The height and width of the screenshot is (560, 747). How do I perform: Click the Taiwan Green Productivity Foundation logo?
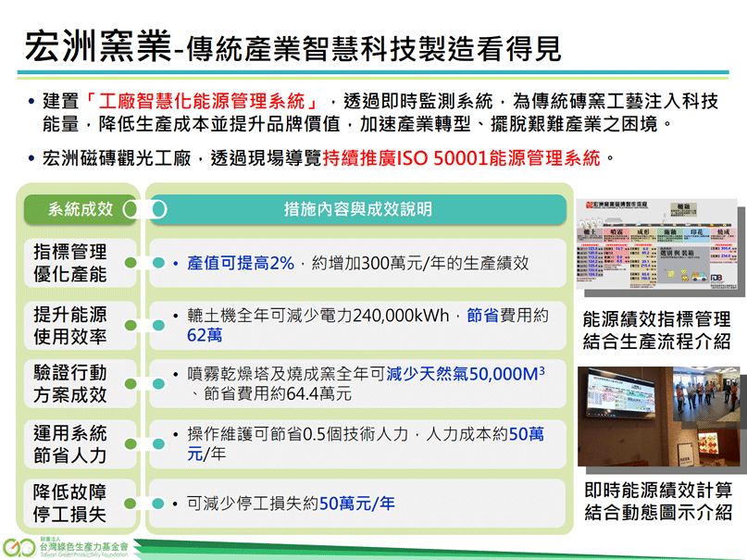[x=66, y=548]
